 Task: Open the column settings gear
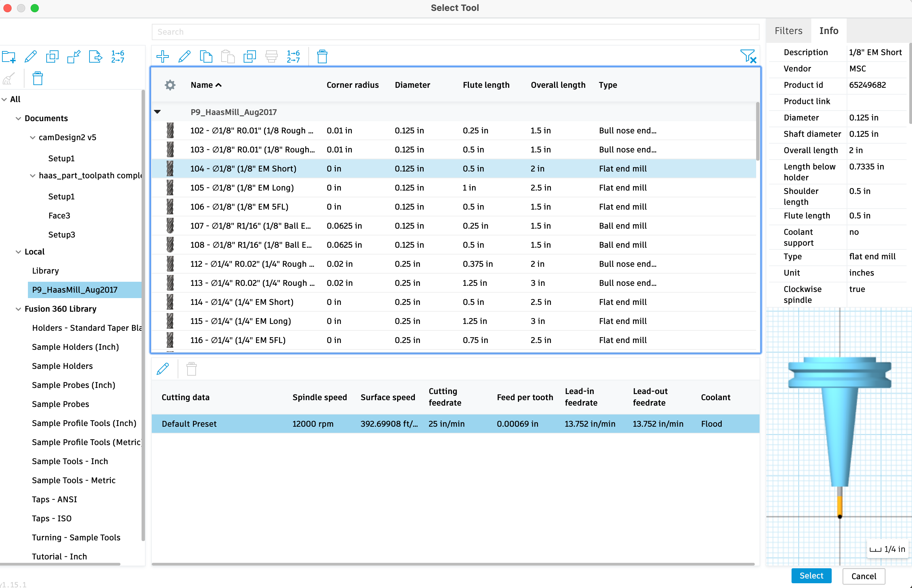tap(170, 85)
